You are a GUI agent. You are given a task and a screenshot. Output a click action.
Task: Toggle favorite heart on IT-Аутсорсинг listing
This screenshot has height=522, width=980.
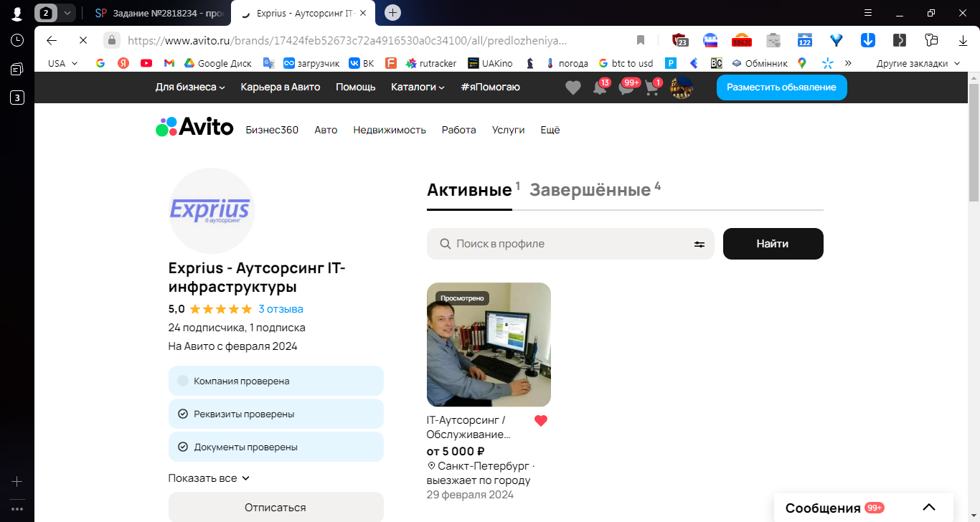pos(541,421)
